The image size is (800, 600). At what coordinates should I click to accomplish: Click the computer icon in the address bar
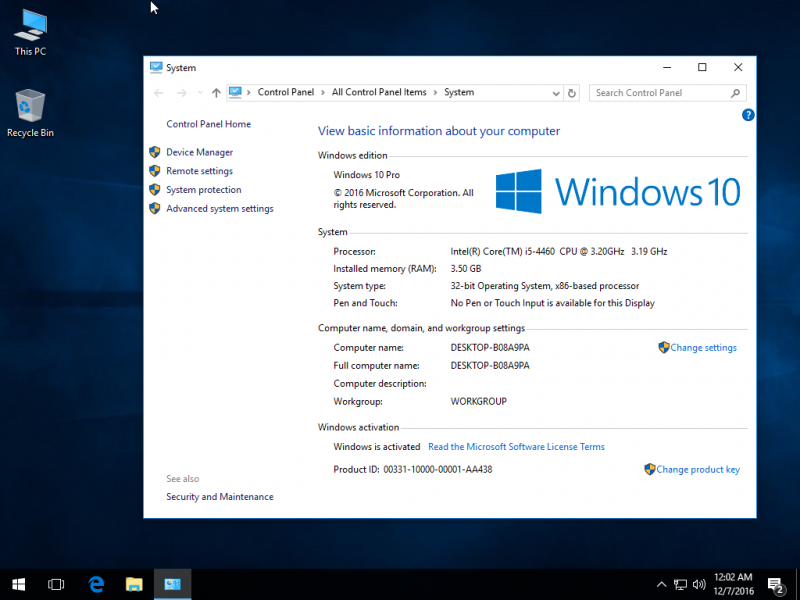235,92
